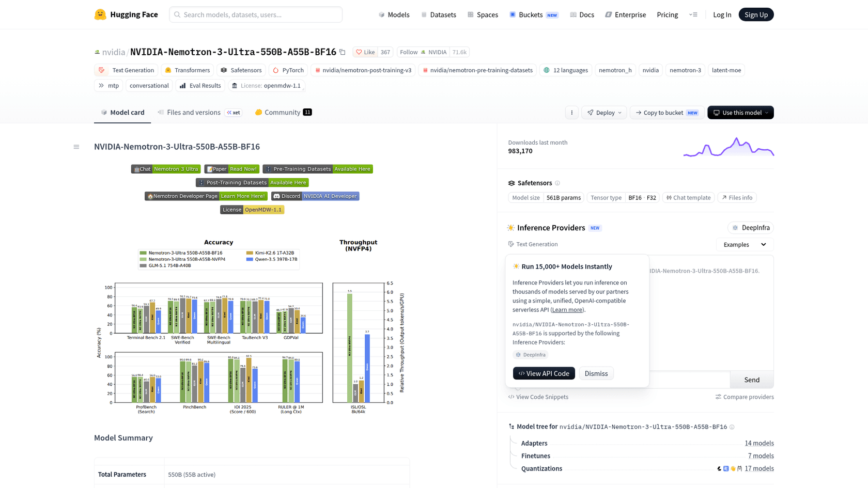The width and height of the screenshot is (868, 488).
Task: Click the View API Code button
Action: (544, 373)
